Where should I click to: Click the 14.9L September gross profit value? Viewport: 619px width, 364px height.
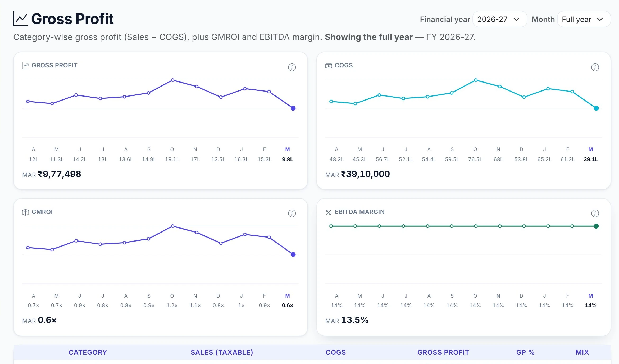click(x=149, y=159)
